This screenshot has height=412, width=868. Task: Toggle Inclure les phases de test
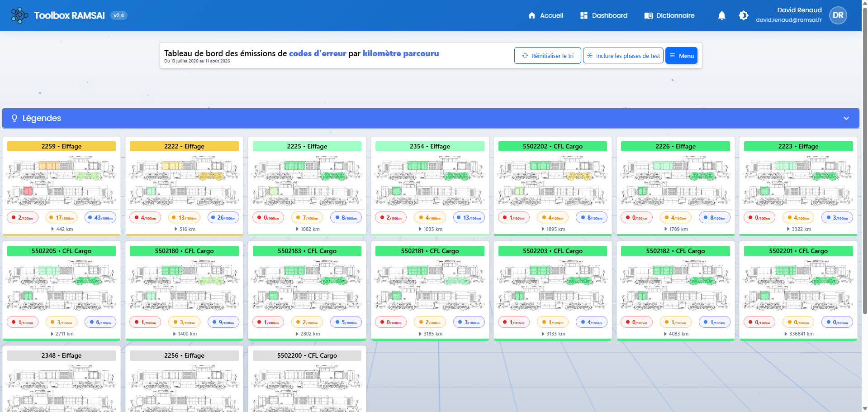click(623, 56)
